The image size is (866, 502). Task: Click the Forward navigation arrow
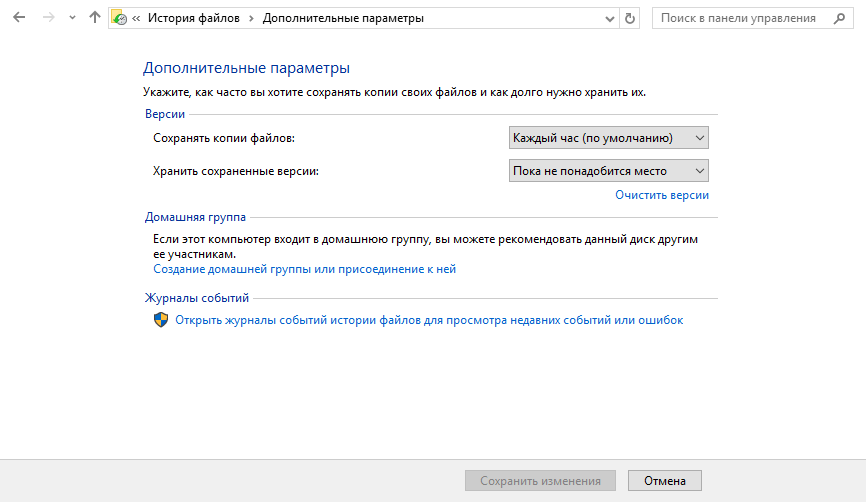pos(47,18)
